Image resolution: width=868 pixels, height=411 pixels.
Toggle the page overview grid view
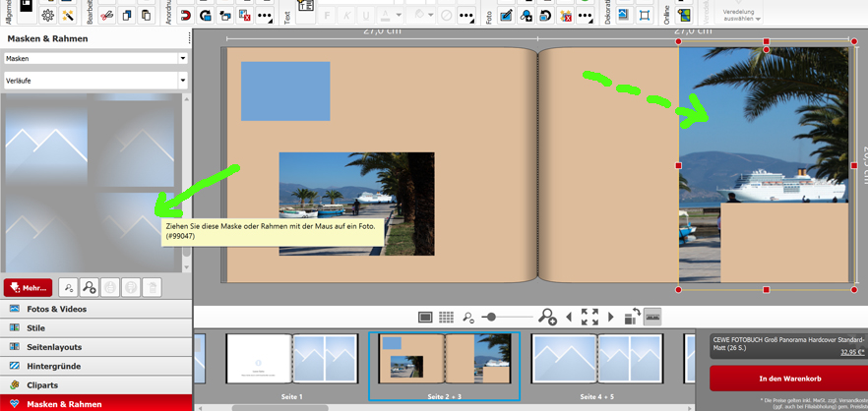pyautogui.click(x=446, y=318)
